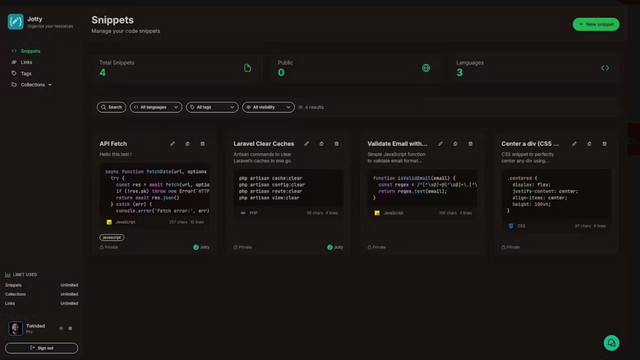Open the All tags dropdown
640x360 pixels.
click(212, 107)
